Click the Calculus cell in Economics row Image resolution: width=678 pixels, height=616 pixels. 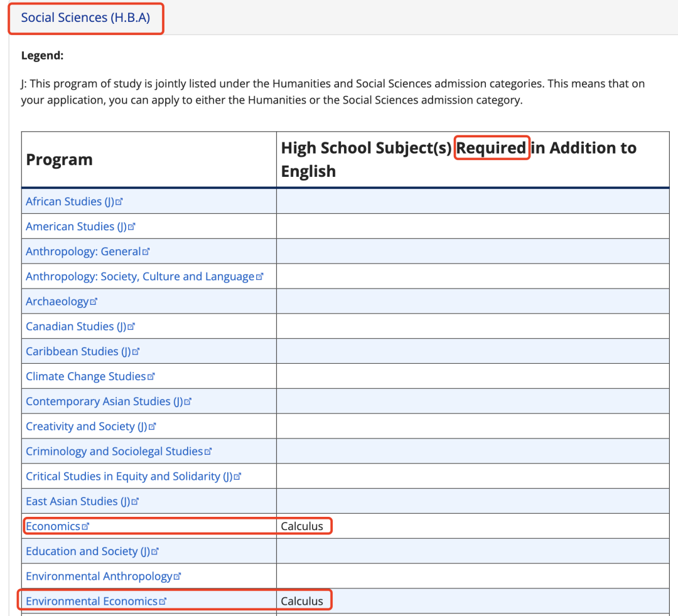click(x=302, y=526)
